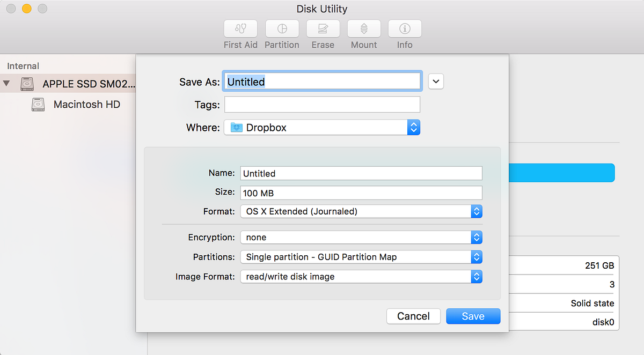The height and width of the screenshot is (355, 644).
Task: Click the Macintosh HD volume icon
Action: [x=38, y=104]
